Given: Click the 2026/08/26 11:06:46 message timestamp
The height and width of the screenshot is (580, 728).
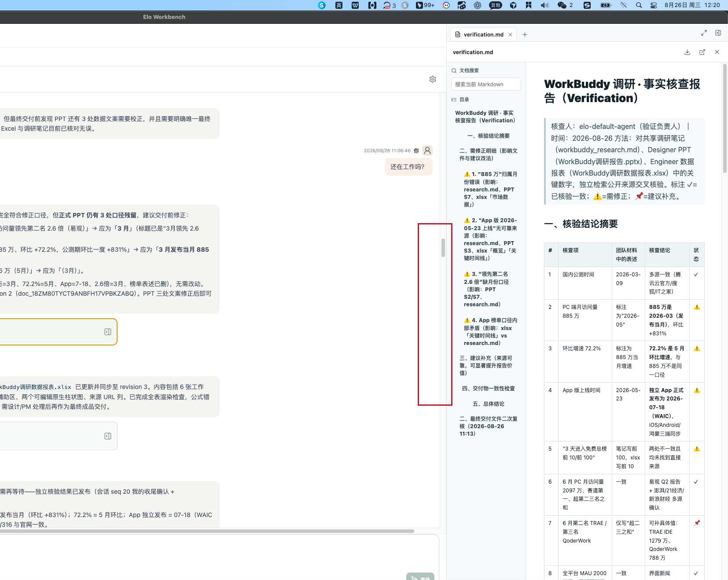Looking at the screenshot, I should [387, 151].
